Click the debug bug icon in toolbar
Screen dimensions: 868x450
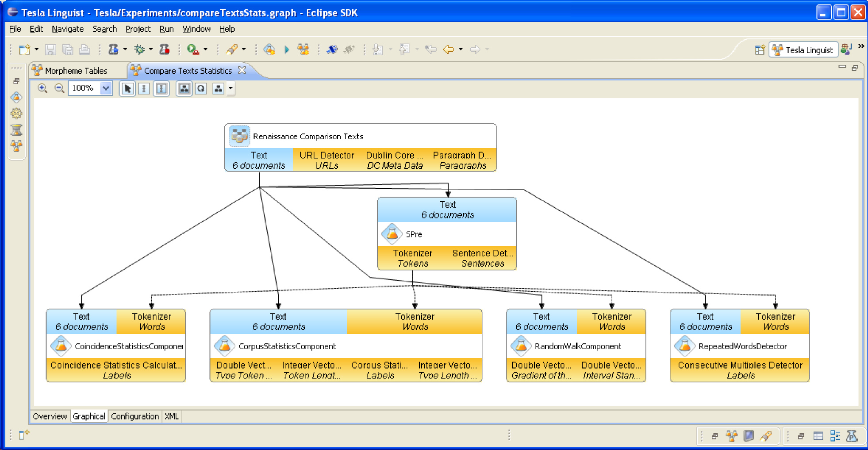point(139,50)
